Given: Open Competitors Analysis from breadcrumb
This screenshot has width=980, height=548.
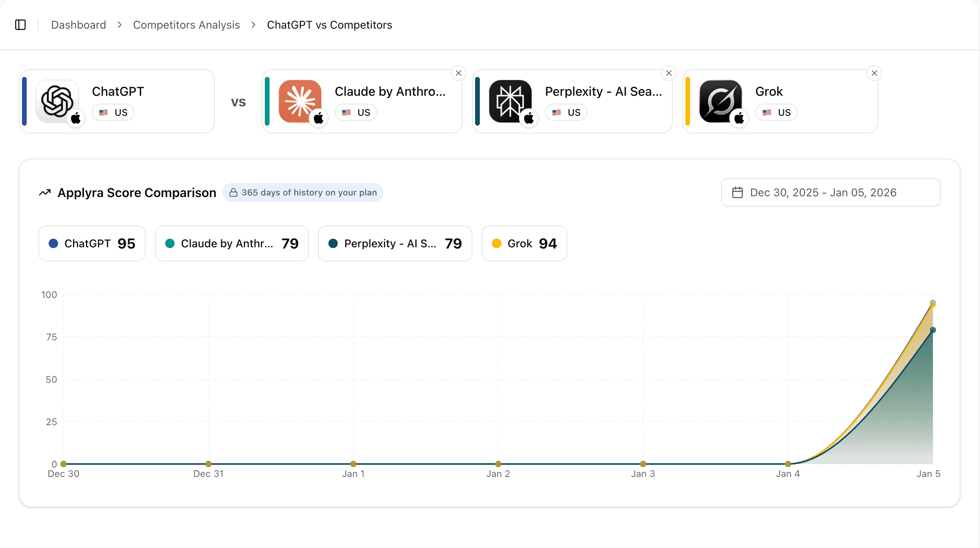Looking at the screenshot, I should tap(186, 24).
